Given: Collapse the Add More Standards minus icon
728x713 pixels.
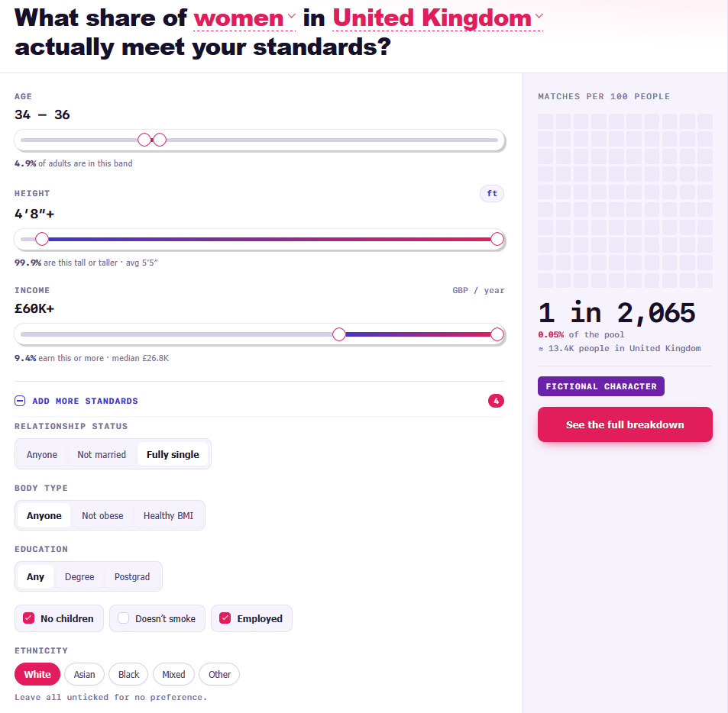Looking at the screenshot, I should coord(20,401).
